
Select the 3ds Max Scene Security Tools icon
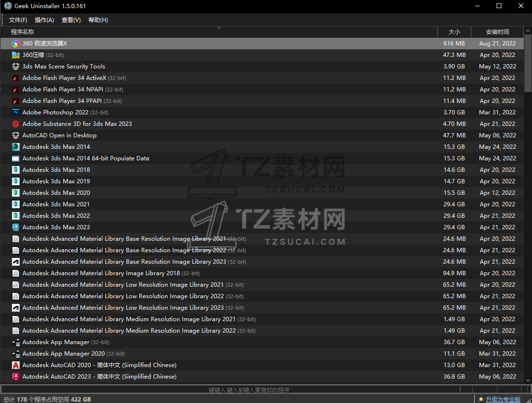(16, 67)
